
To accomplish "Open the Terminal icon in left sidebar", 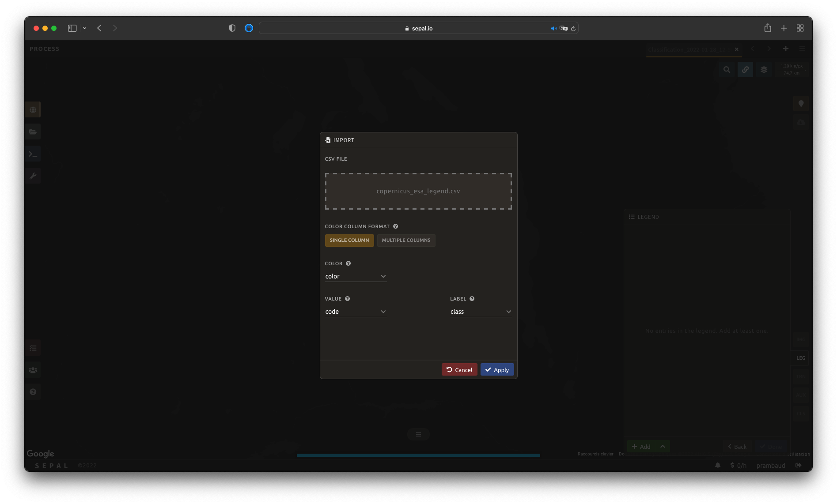I will (x=33, y=154).
